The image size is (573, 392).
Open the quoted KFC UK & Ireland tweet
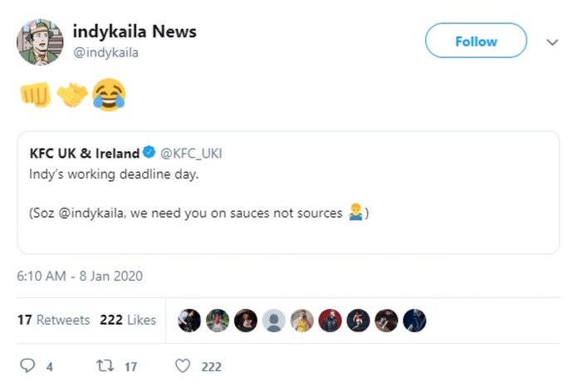(x=288, y=193)
